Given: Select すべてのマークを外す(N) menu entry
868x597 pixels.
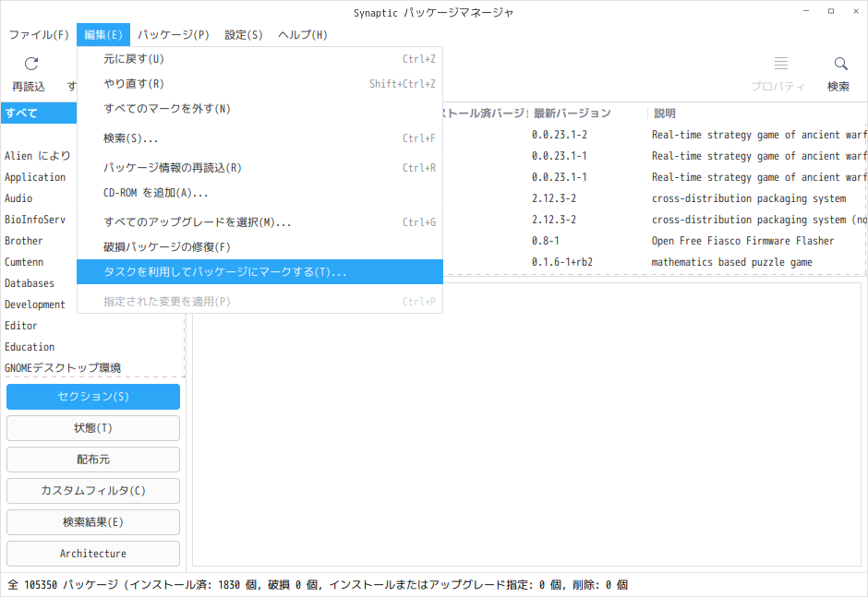Looking at the screenshot, I should coord(259,109).
